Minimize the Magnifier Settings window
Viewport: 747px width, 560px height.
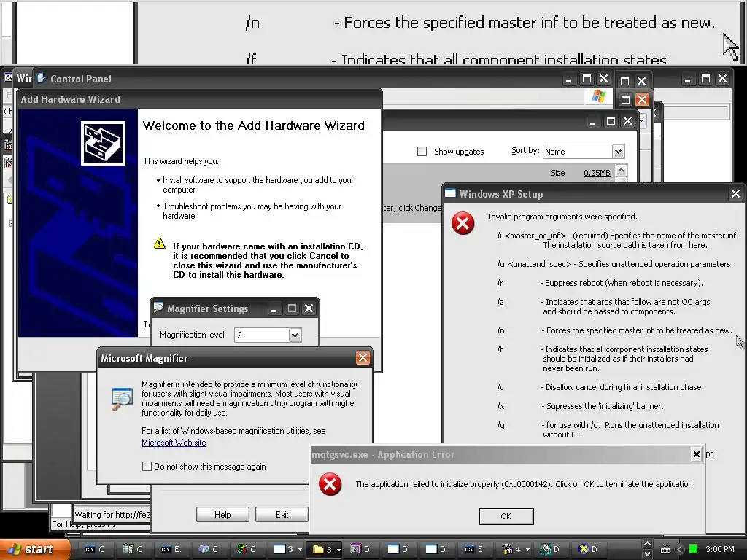coord(274,308)
